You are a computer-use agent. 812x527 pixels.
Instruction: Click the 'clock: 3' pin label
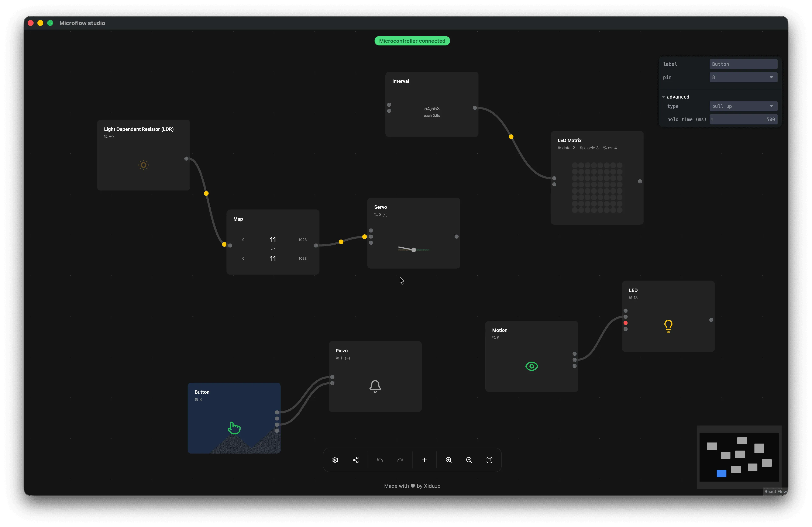point(589,148)
